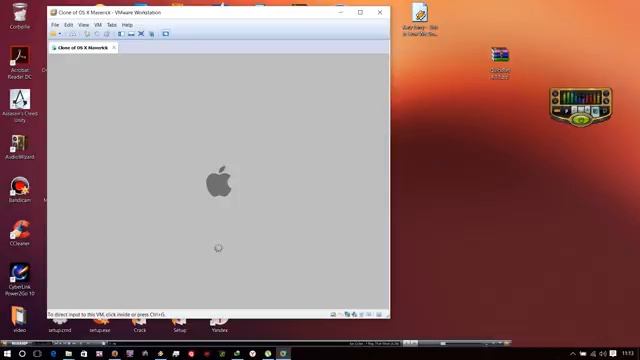Open the Bandicam desktop shortcut
This screenshot has height=360, width=640.
(x=20, y=189)
